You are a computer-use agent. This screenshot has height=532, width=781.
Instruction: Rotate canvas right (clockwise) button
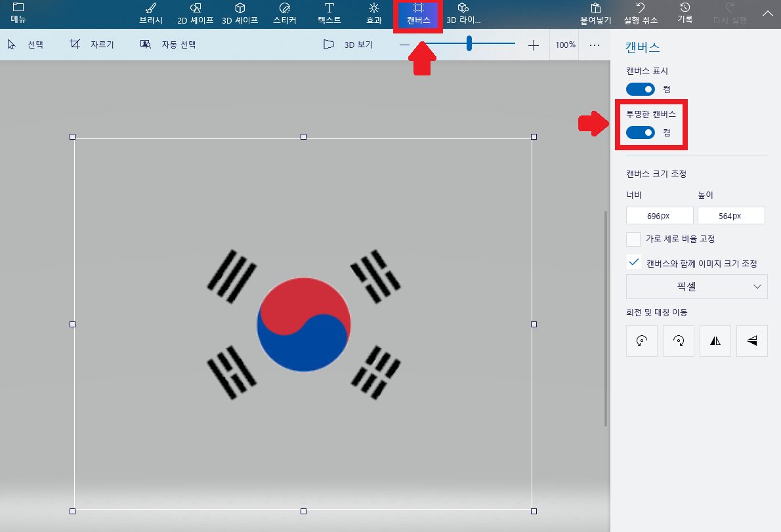click(x=679, y=341)
